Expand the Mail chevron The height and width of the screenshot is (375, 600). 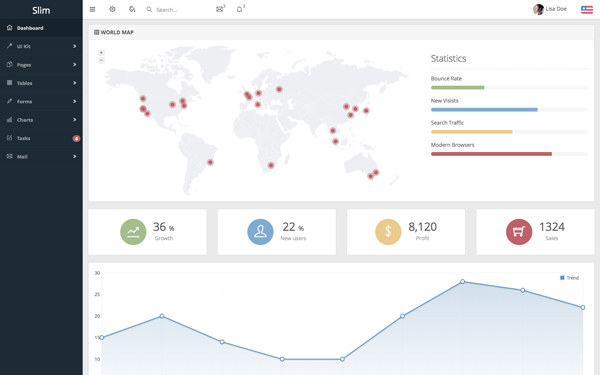coord(75,157)
